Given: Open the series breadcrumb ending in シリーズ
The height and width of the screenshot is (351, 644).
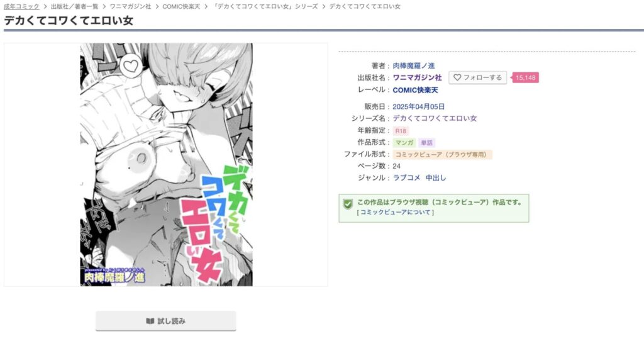Looking at the screenshot, I should pos(265,6).
